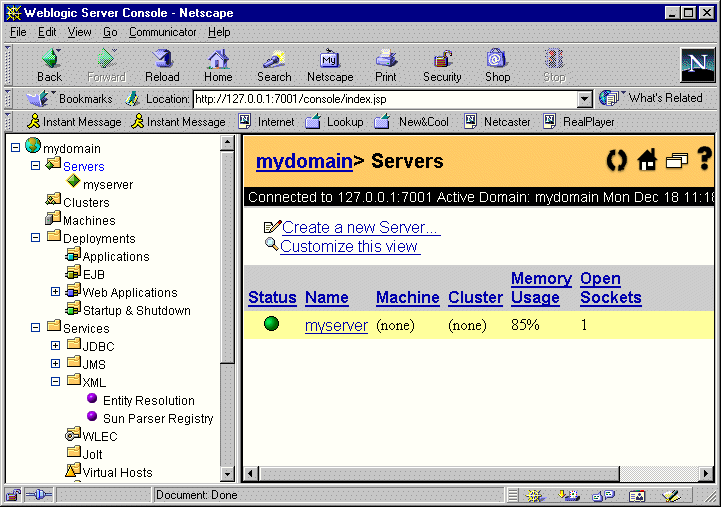Viewport: 721px width, 507px height.
Task: Collapse the Servers tree node
Action: pos(35,165)
